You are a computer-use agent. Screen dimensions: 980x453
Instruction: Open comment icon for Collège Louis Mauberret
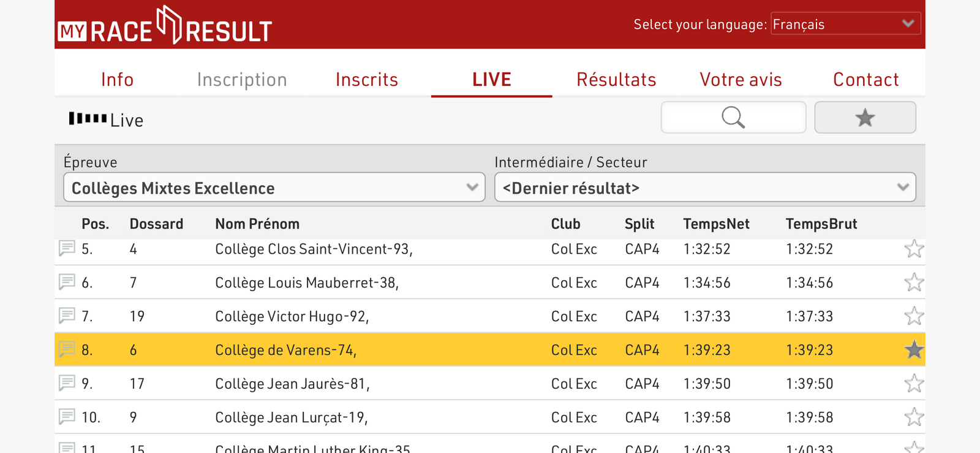coord(67,282)
